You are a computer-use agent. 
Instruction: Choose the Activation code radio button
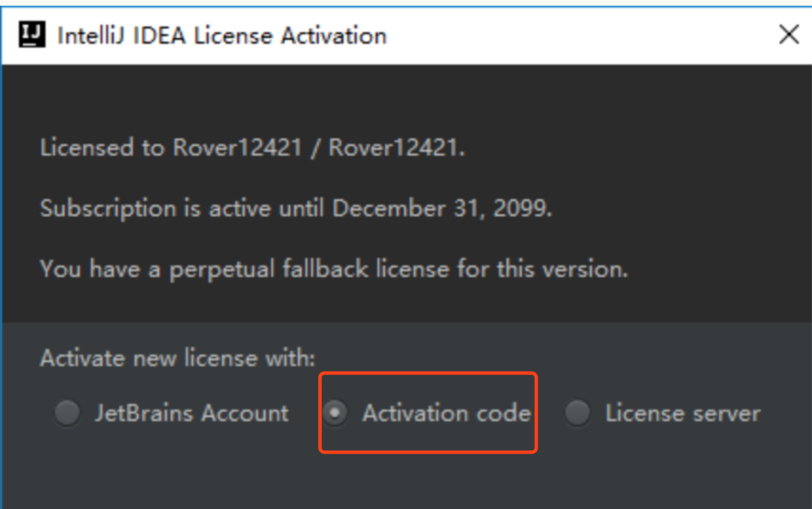coord(335,413)
